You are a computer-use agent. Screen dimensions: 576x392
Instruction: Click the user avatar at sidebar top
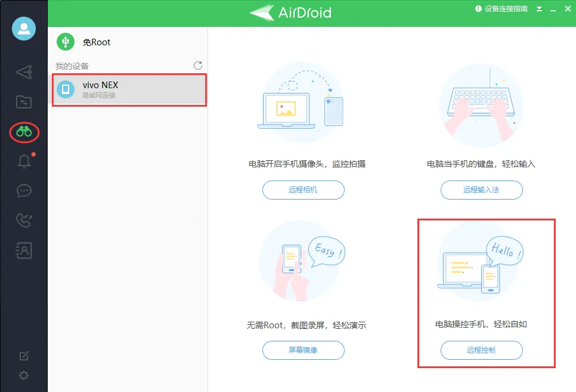click(x=23, y=28)
